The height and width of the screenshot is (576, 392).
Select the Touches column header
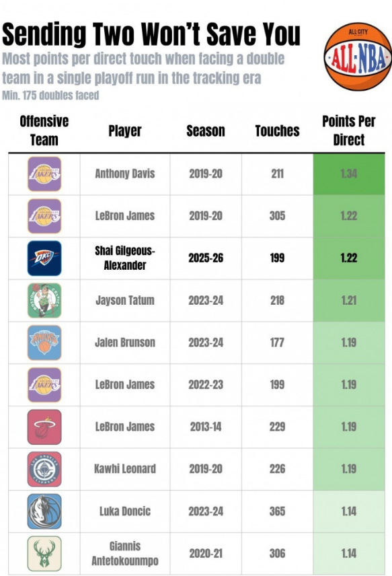pos(277,131)
